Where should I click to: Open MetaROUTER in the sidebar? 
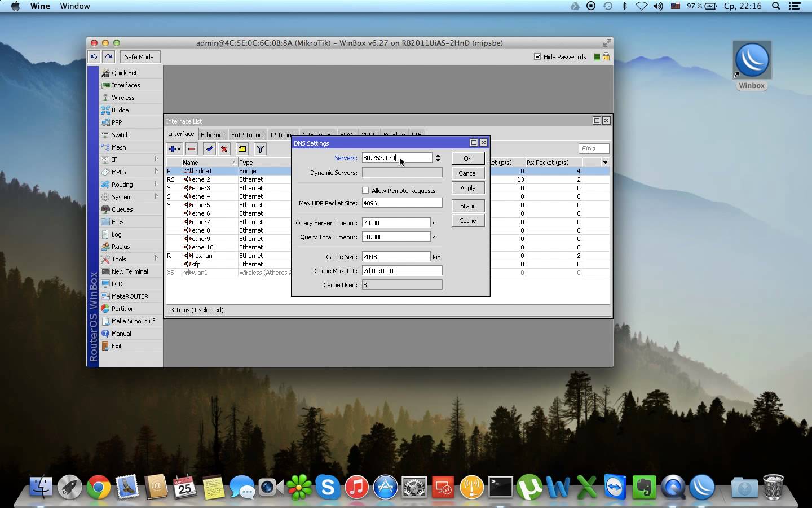coord(130,296)
